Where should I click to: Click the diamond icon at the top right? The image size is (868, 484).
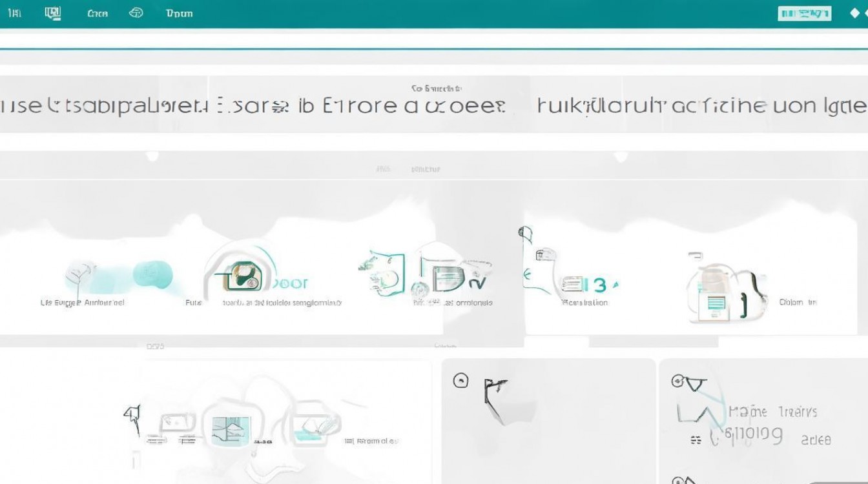click(x=855, y=14)
